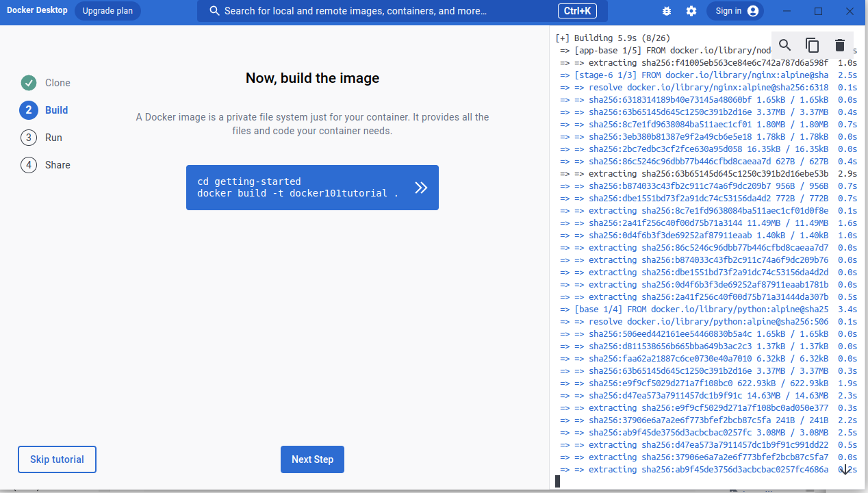Open the troubleshoot bug icon
This screenshot has width=868, height=493.
(667, 11)
